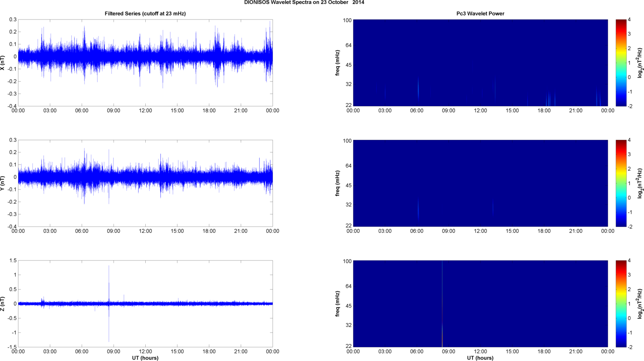644x361 pixels.
Task: Click the 'X (nT)' axis label
Action: (3, 63)
